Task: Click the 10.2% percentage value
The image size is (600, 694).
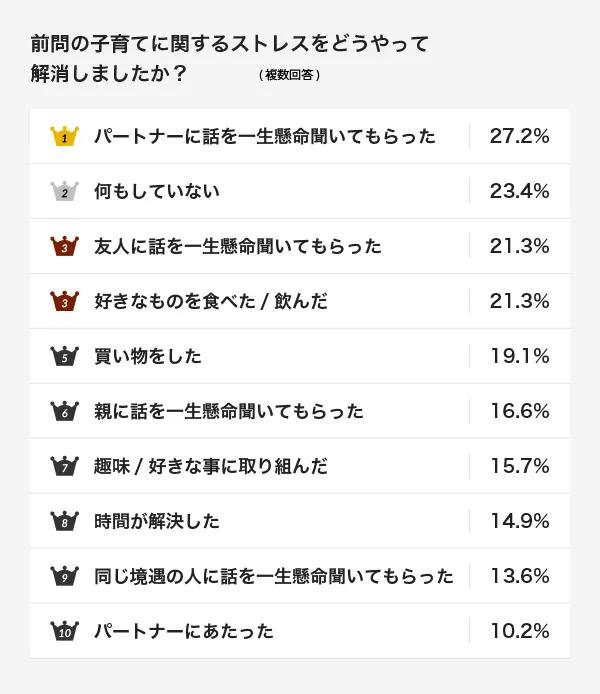Action: [519, 631]
